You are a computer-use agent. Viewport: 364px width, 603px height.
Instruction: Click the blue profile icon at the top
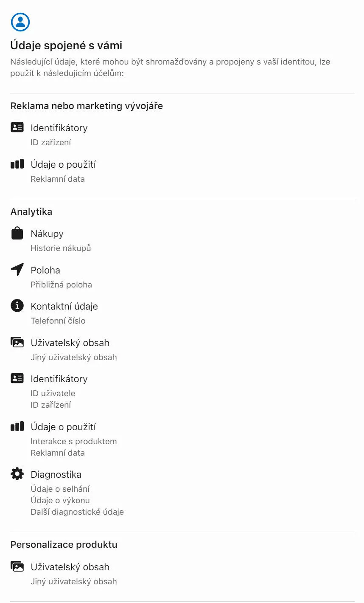20,22
